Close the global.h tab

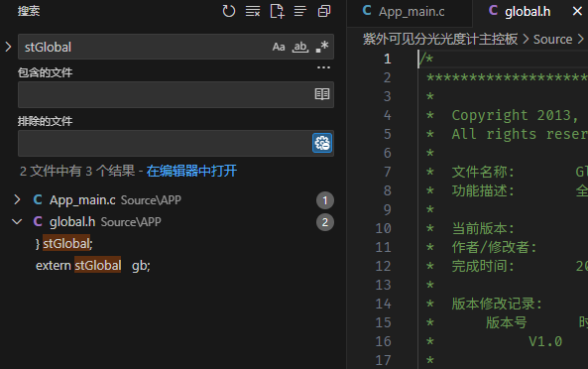(577, 11)
